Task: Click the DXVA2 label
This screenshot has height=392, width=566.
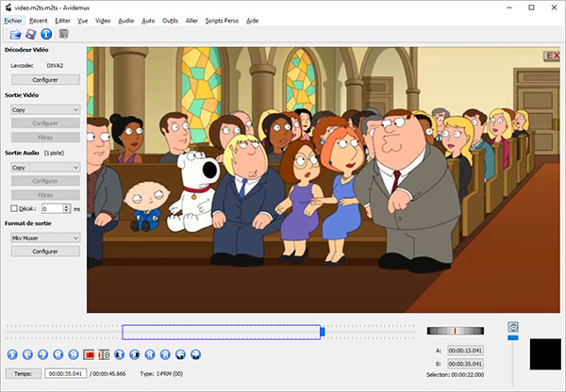Action: pyautogui.click(x=55, y=66)
